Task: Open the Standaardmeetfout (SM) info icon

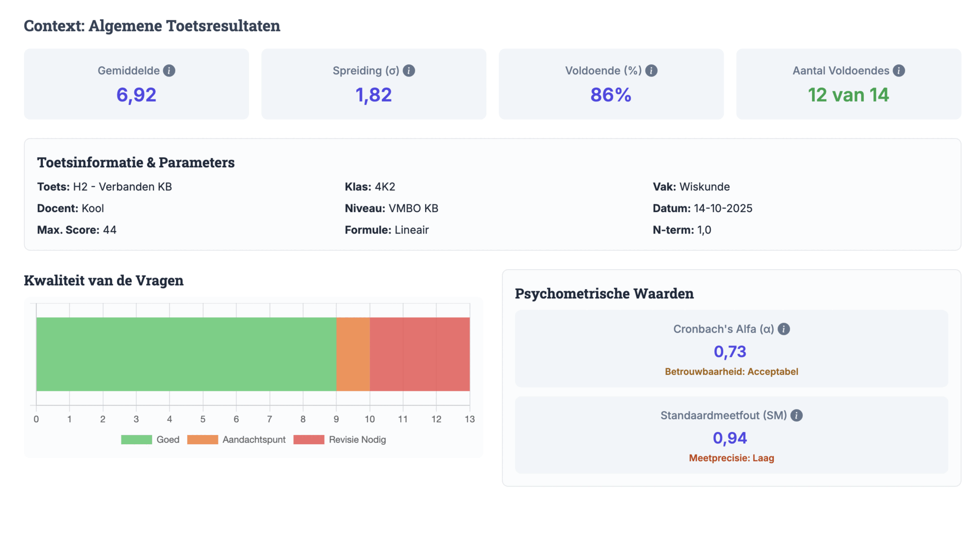Action: click(797, 415)
